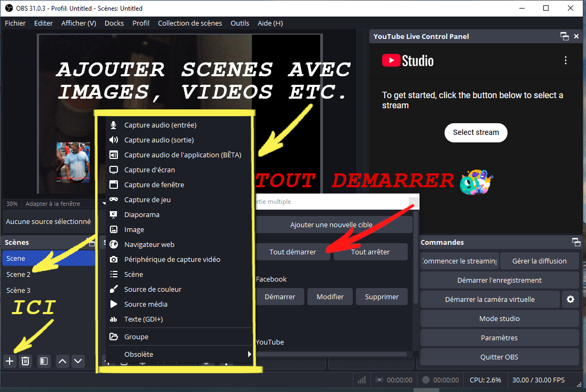Select Navigateur web source option
The width and height of the screenshot is (586, 392).
149,244
